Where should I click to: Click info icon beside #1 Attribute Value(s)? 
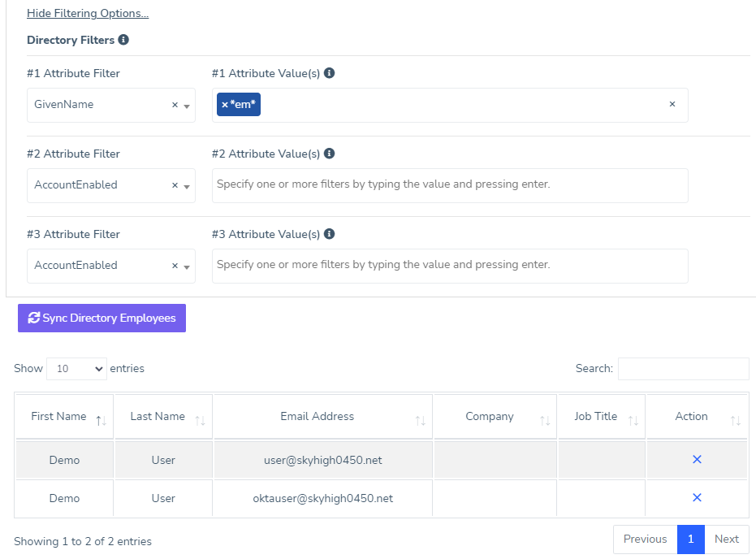pyautogui.click(x=330, y=73)
